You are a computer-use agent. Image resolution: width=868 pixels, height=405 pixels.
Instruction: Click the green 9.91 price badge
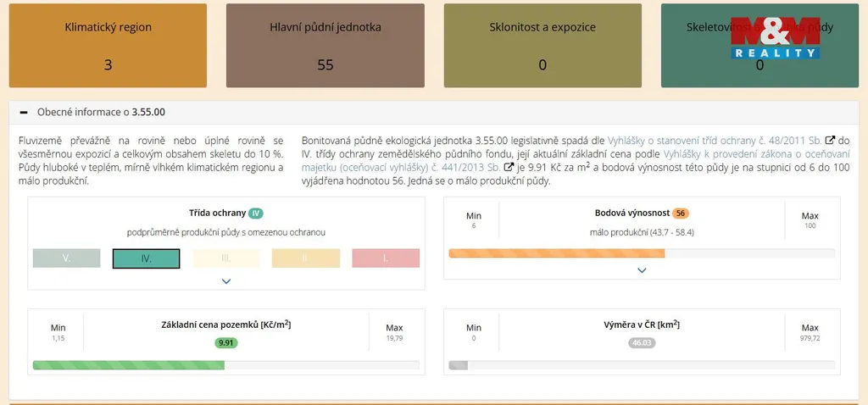point(225,343)
